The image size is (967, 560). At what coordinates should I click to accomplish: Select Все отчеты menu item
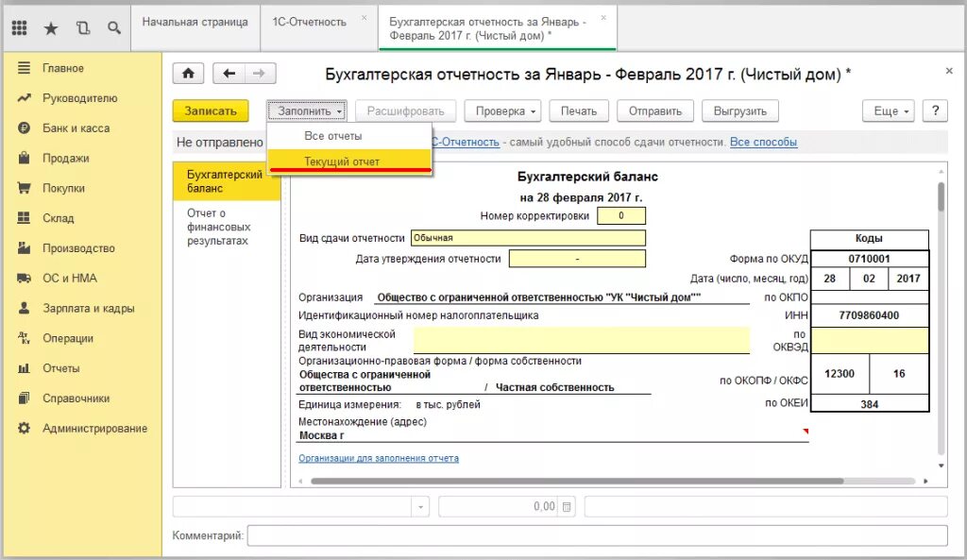[x=349, y=136]
